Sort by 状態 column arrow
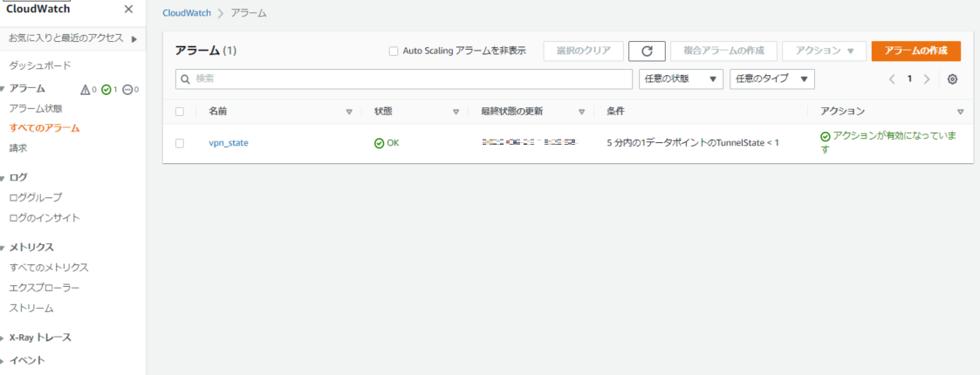 [x=456, y=112]
